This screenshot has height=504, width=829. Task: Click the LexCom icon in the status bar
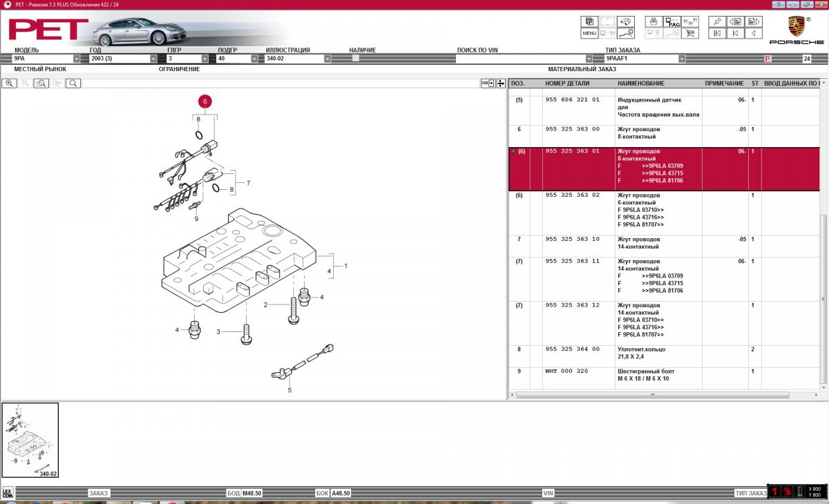tap(8, 493)
